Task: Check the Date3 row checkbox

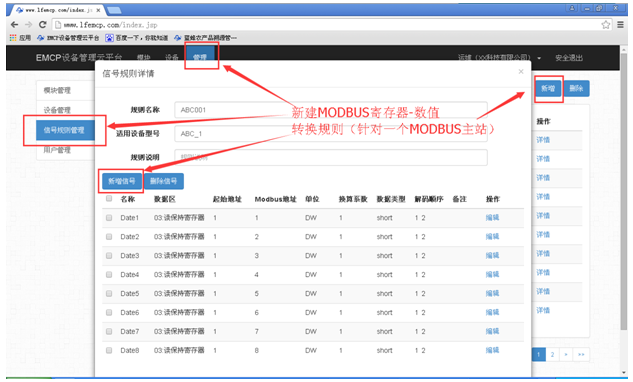Action: click(x=109, y=256)
